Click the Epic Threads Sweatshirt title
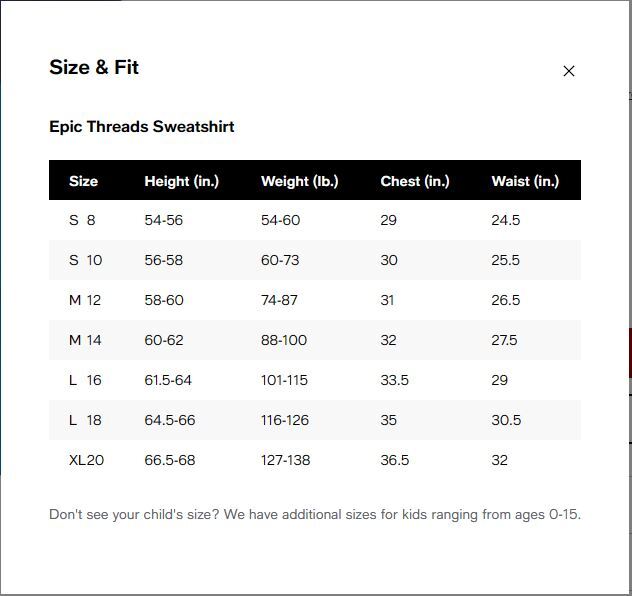The image size is (632, 596). (x=141, y=127)
